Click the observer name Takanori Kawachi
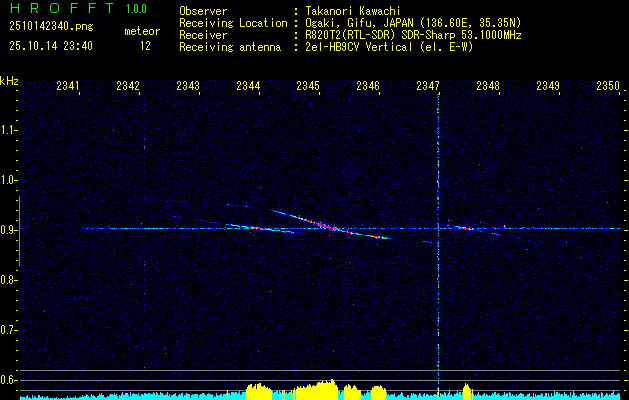Screen dimensions: 629x400 tap(353, 11)
